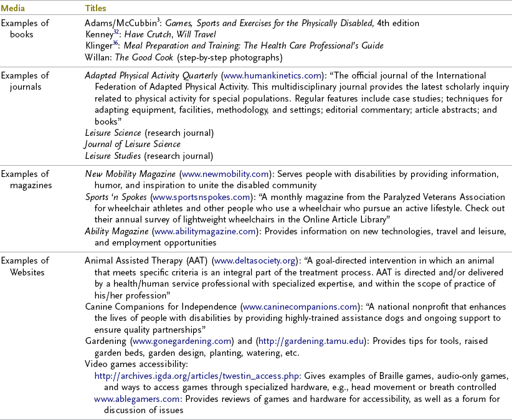Open citation 3 after Adams/McCubbin
Screen dimensions: 512x420
[x=158, y=20]
